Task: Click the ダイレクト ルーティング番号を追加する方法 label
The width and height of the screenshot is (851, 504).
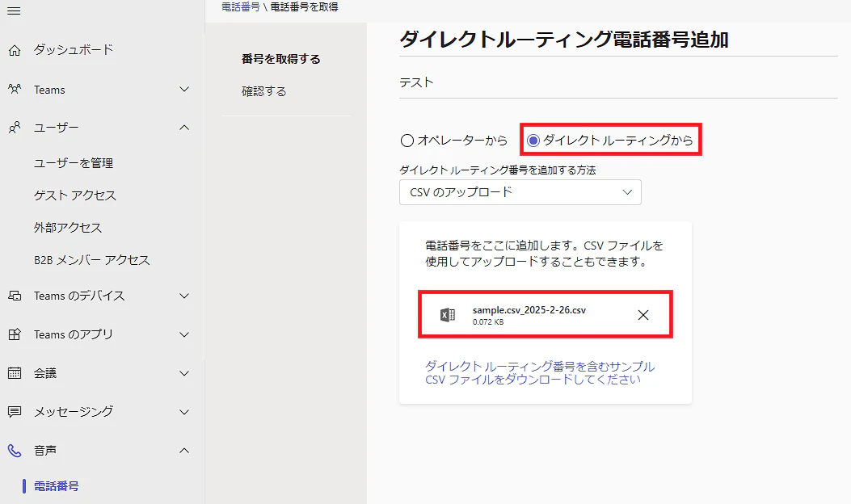Action: coord(498,170)
